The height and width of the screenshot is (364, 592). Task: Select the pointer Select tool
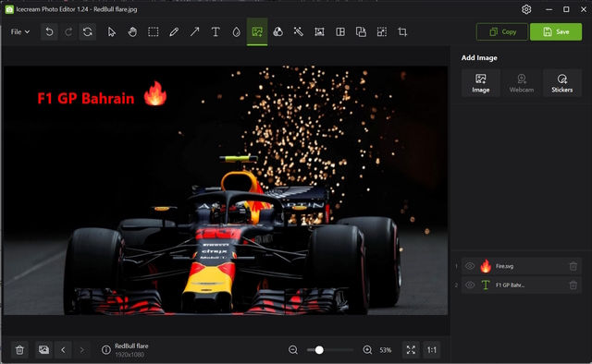(x=111, y=32)
